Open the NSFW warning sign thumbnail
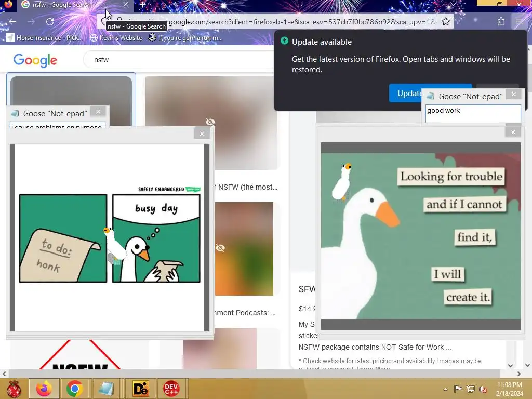Viewport: 532px width, 399px height. coord(80,354)
